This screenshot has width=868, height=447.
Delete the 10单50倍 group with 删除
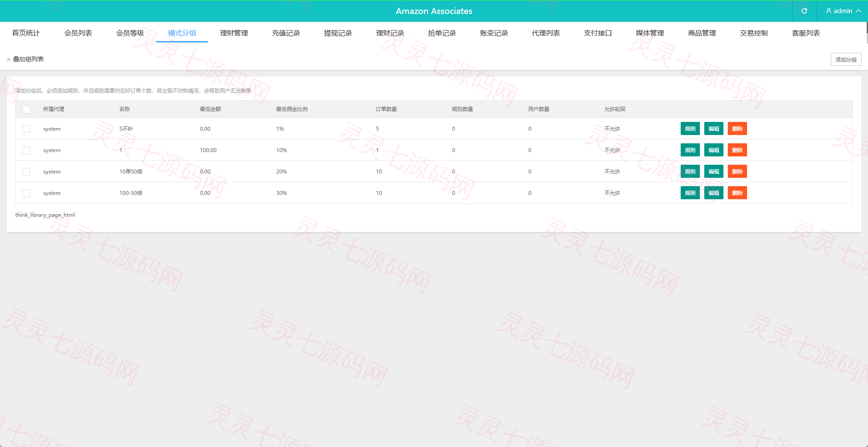click(x=737, y=172)
